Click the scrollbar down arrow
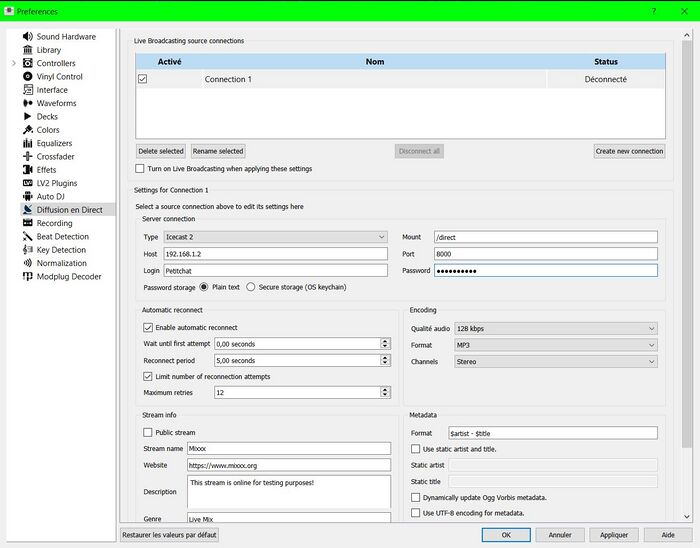Viewport: 700px width, 548px height. (x=687, y=516)
